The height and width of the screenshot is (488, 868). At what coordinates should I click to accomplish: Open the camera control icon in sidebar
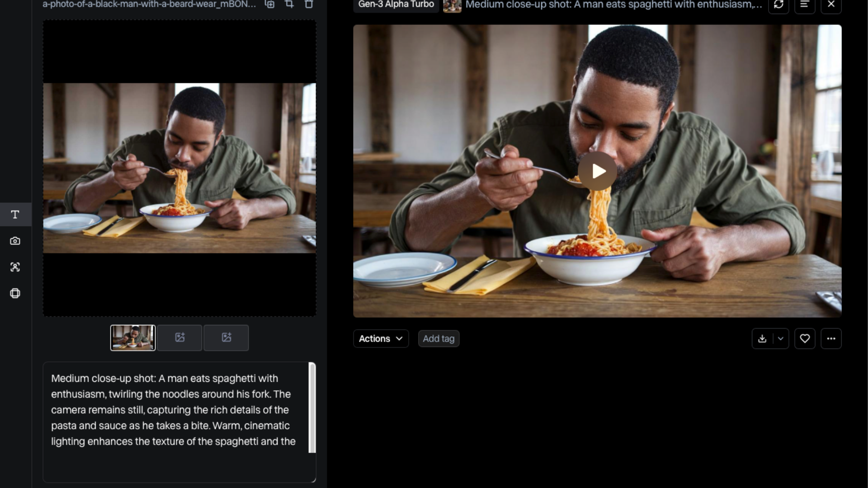click(x=15, y=241)
